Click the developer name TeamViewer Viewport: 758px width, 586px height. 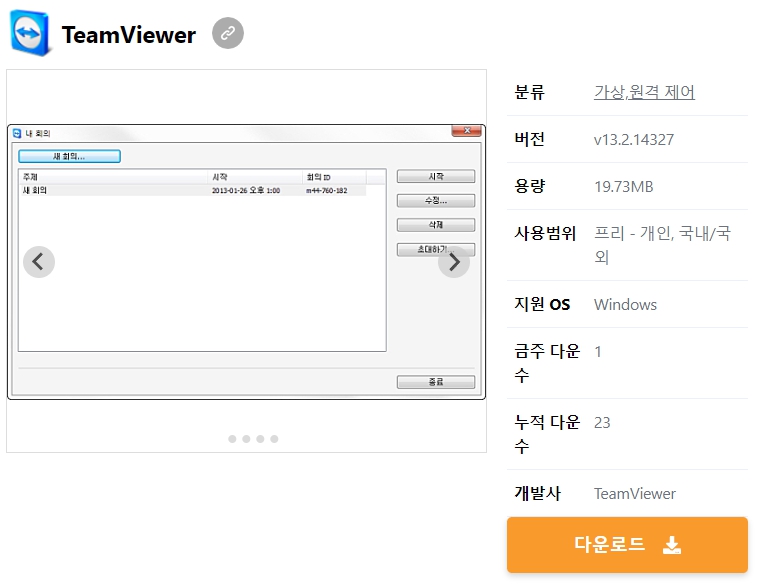click(x=635, y=494)
